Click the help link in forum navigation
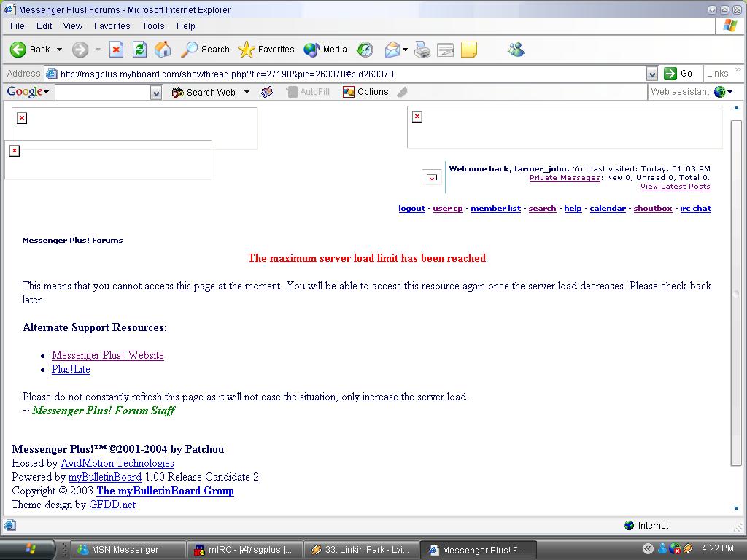The image size is (747, 560). [573, 208]
